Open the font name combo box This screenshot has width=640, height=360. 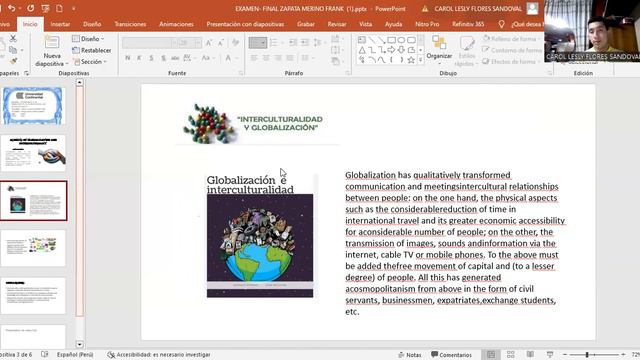tap(149, 42)
